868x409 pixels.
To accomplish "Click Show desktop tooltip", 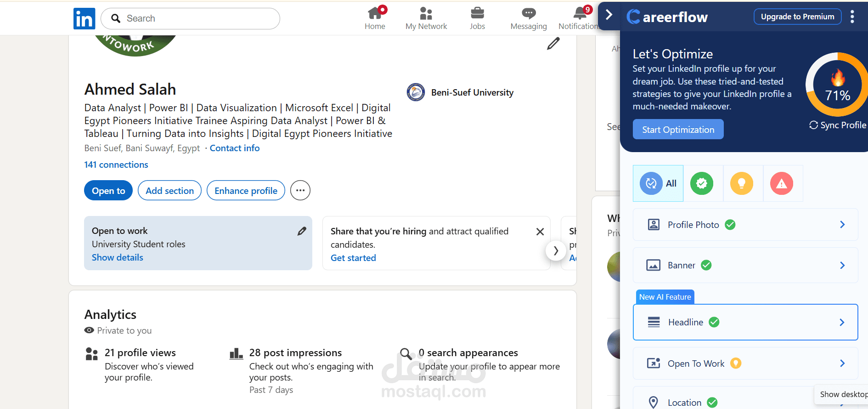I will tap(841, 394).
